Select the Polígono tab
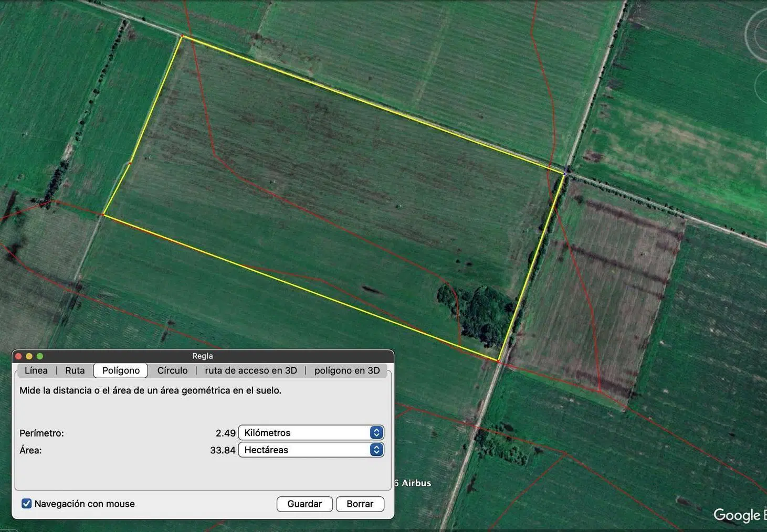Image resolution: width=767 pixels, height=532 pixels. pyautogui.click(x=121, y=370)
